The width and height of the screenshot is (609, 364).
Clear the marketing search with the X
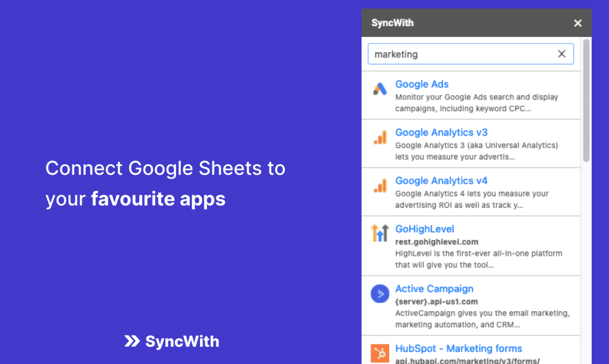[561, 53]
